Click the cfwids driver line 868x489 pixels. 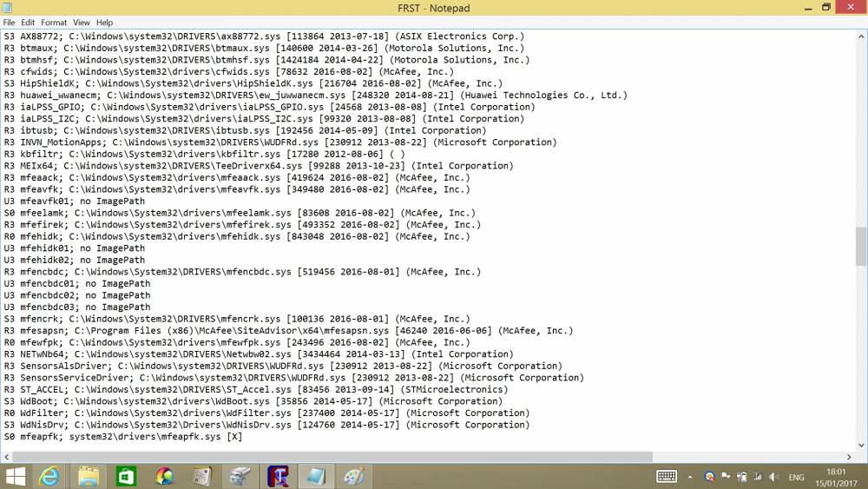228,71
